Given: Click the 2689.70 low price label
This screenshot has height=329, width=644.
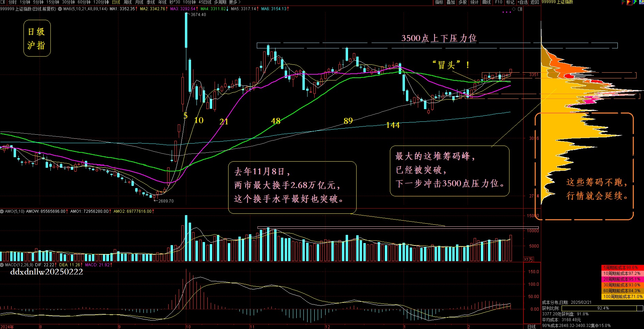Looking at the screenshot, I should tap(166, 201).
